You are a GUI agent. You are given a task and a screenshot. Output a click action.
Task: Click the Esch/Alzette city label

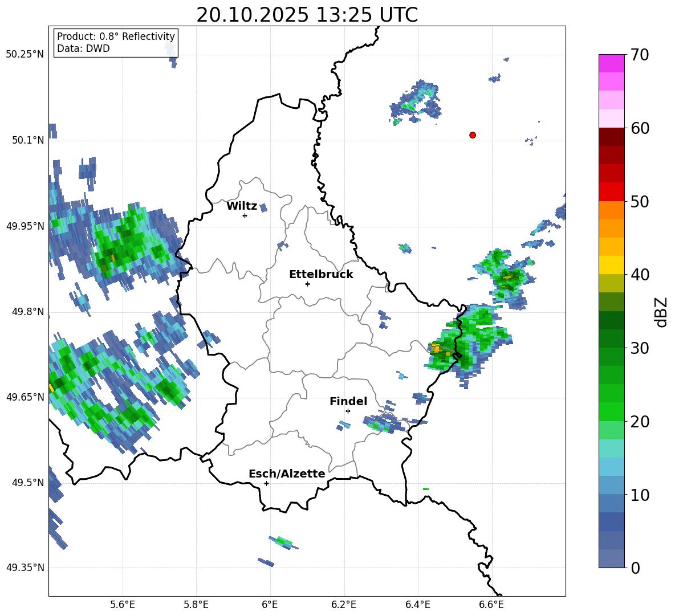(x=287, y=474)
